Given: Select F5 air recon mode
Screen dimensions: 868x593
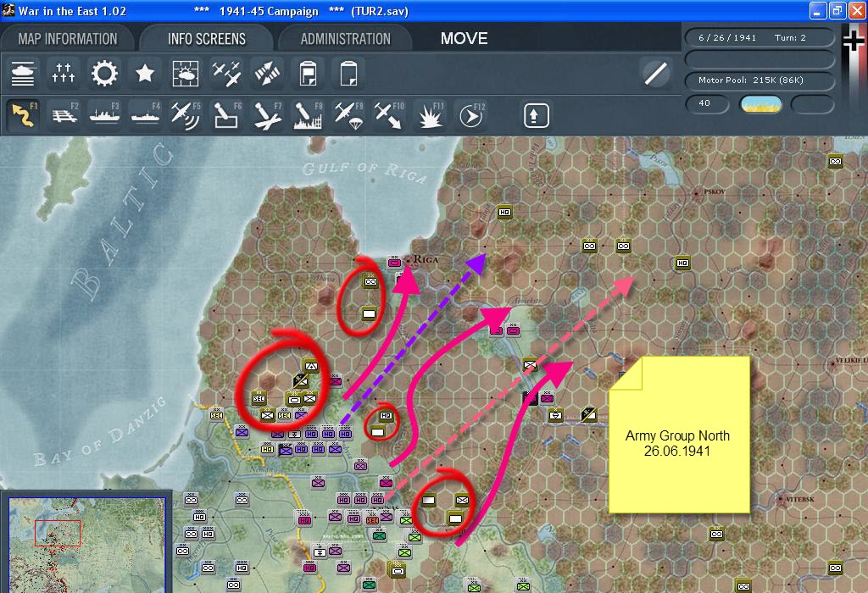Looking at the screenshot, I should click(186, 115).
